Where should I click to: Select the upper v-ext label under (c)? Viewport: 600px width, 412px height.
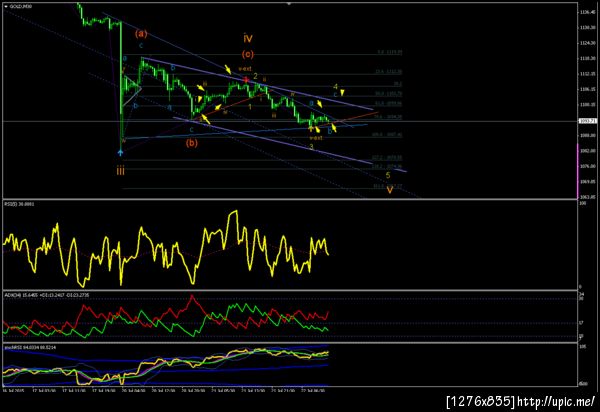click(245, 69)
